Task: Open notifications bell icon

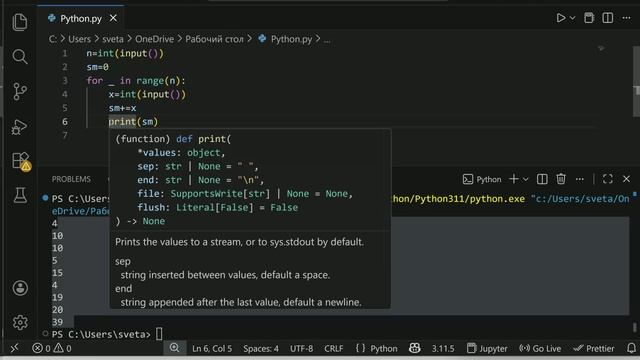Action: click(x=631, y=348)
